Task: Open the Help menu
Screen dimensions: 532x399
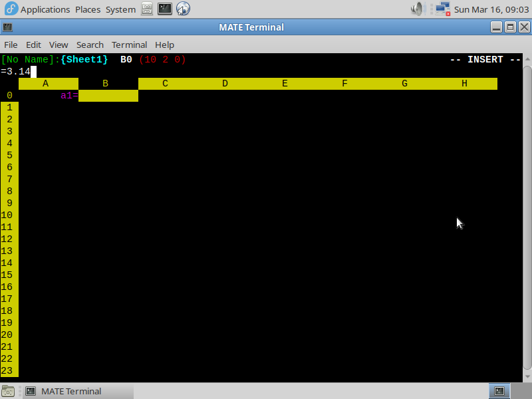Action: point(164,45)
